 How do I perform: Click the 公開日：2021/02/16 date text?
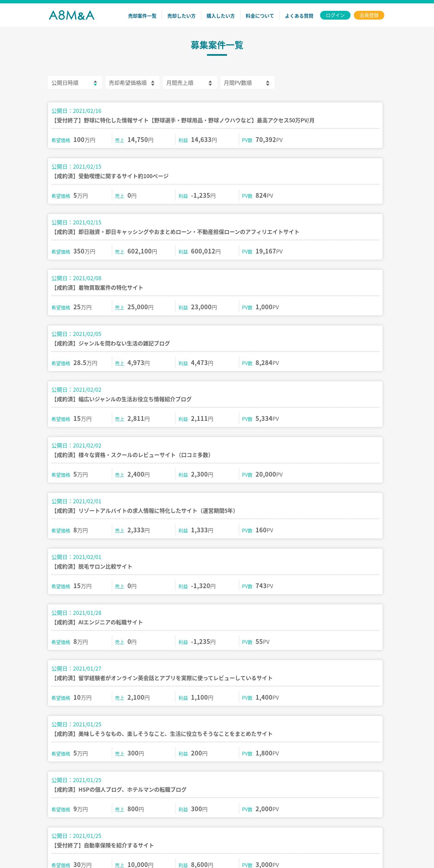point(76,111)
